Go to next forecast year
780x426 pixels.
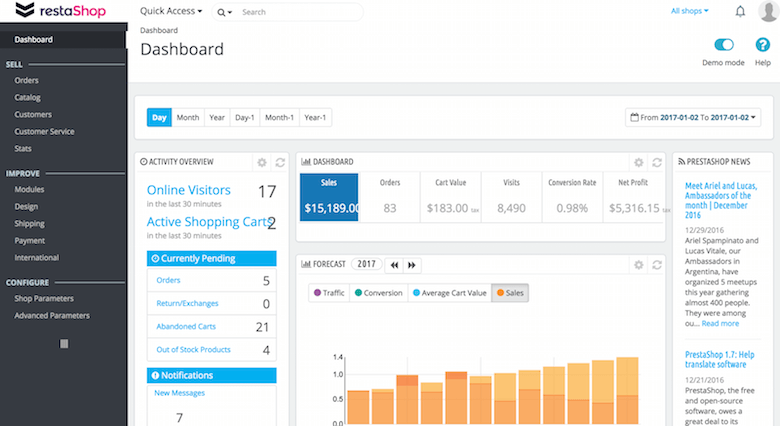click(x=411, y=265)
